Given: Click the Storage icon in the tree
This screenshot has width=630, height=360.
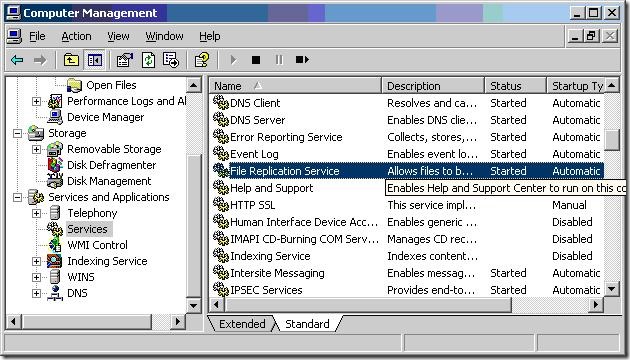Looking at the screenshot, I should pos(36,133).
